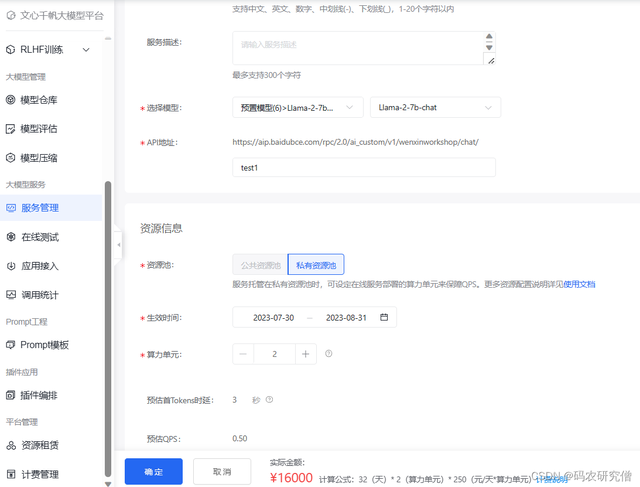The width and height of the screenshot is (640, 487).
Task: Decrease 算力单元 with minus button
Action: coord(244,354)
